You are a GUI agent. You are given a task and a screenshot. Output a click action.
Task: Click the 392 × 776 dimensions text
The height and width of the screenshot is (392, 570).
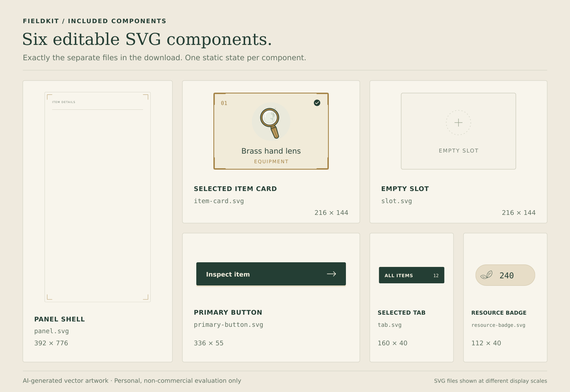coord(51,343)
